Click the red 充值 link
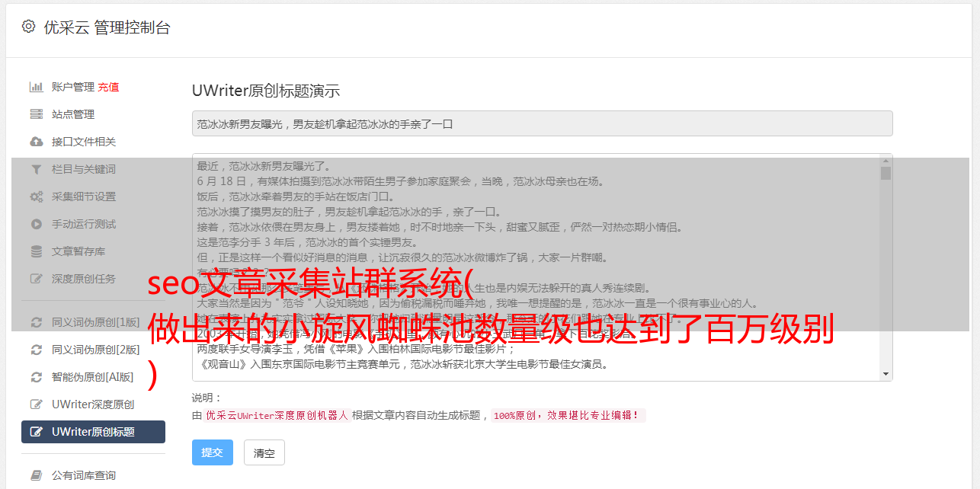This screenshot has height=489, width=980. point(108,87)
